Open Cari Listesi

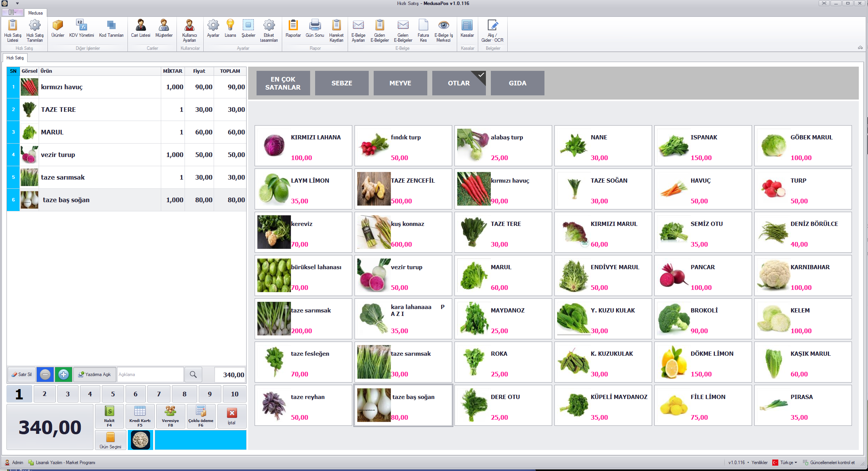coord(141,29)
